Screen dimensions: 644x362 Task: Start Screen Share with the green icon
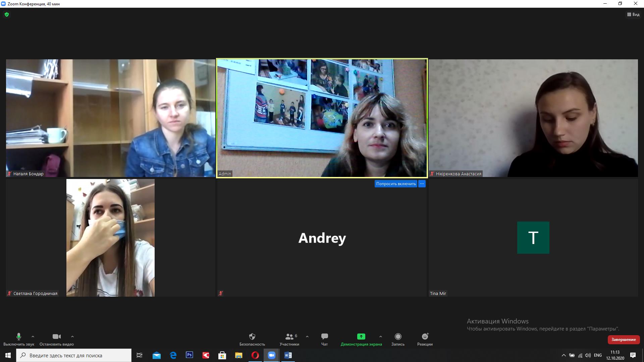[361, 337]
